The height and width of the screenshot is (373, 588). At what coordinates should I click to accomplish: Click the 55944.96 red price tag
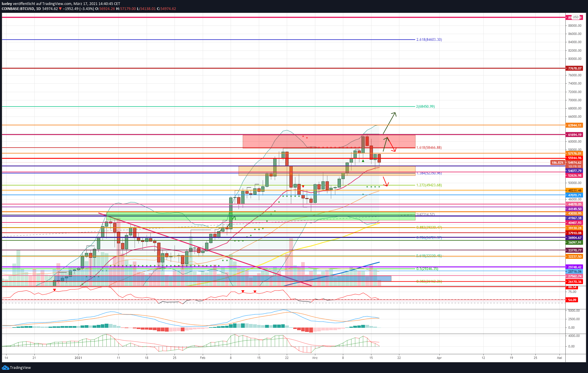point(574,158)
